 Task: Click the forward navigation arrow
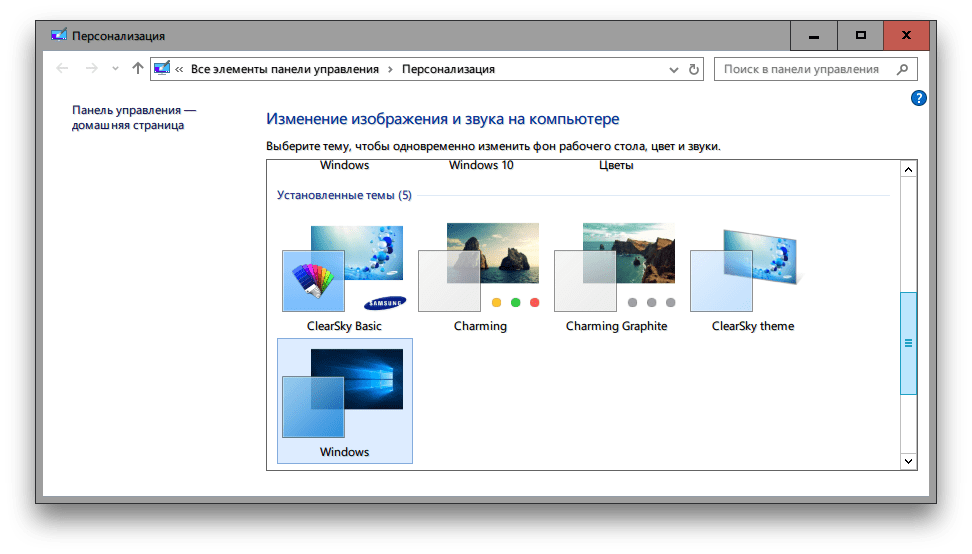(92, 69)
